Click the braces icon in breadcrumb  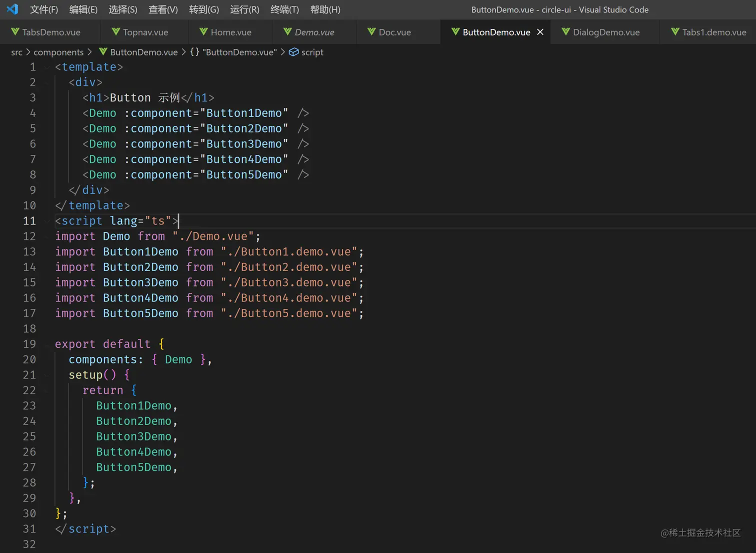pyautogui.click(x=194, y=52)
